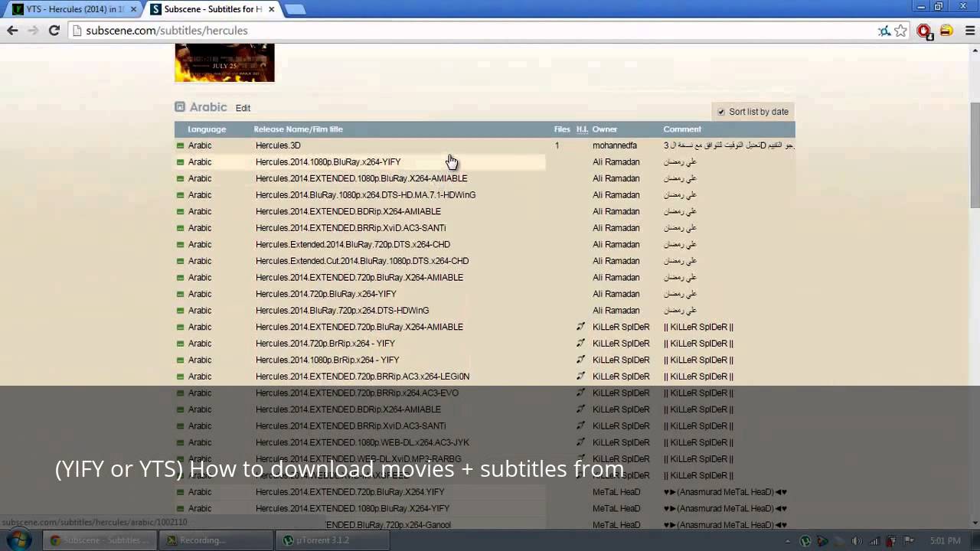The image size is (980, 551).
Task: Open the Windows Start button
Action: pos(19,540)
